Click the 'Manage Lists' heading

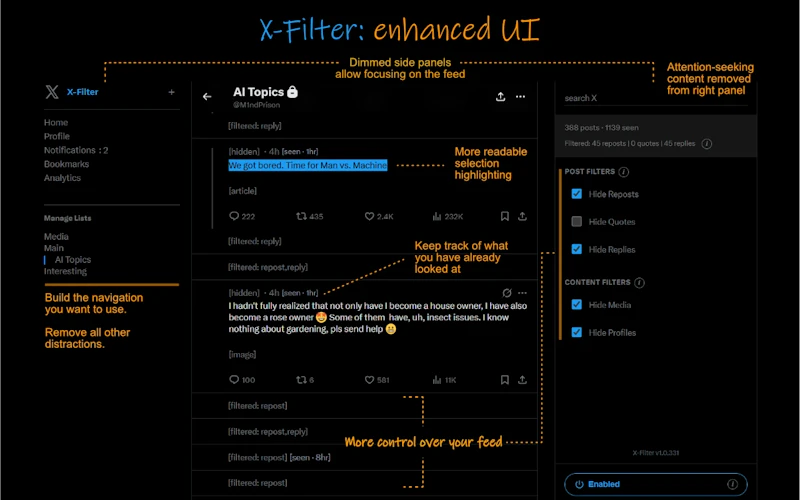tap(67, 218)
